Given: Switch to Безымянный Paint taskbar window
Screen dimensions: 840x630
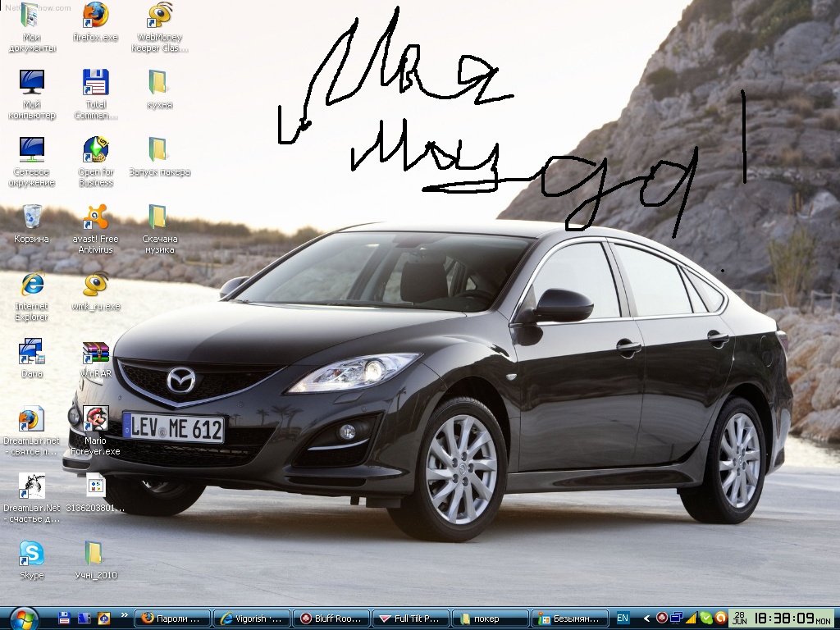Looking at the screenshot, I should coord(569,619).
